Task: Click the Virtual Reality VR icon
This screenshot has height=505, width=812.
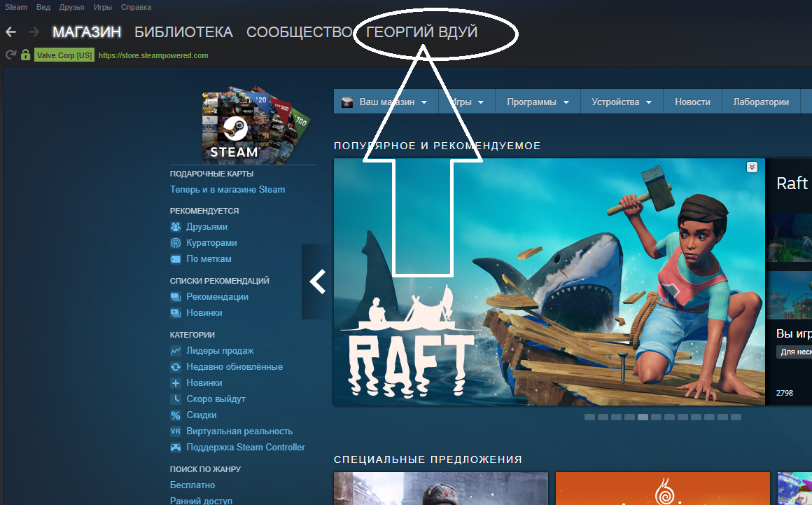Action: (x=176, y=431)
